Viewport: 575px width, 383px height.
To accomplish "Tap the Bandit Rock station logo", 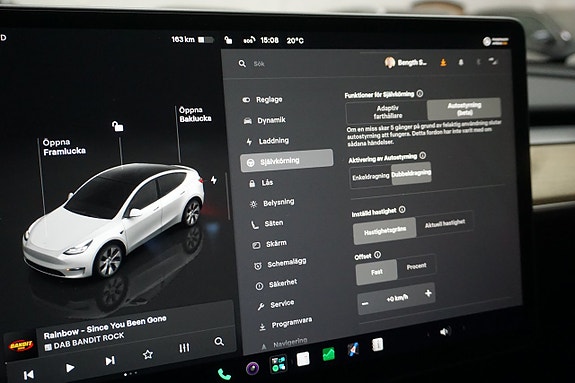I will tap(21, 345).
